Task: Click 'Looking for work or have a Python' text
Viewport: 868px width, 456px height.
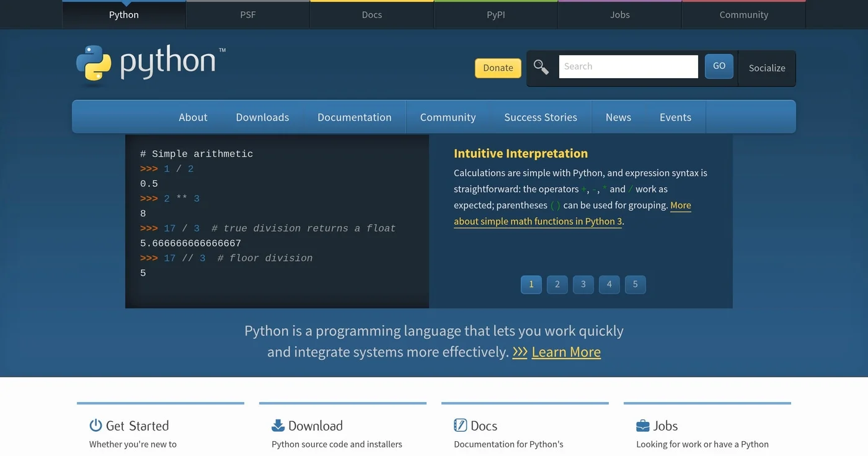Action: pos(702,444)
